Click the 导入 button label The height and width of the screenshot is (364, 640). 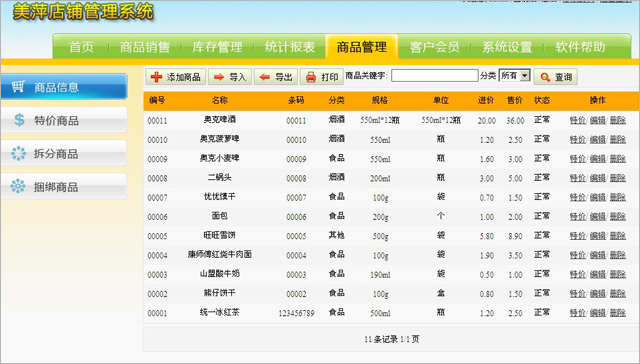click(x=238, y=77)
